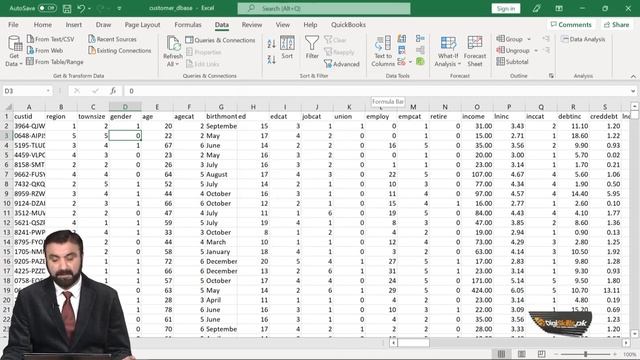Expand the Ungroup dropdown arrow
This screenshot has height=360, width=640.
click(x=536, y=51)
